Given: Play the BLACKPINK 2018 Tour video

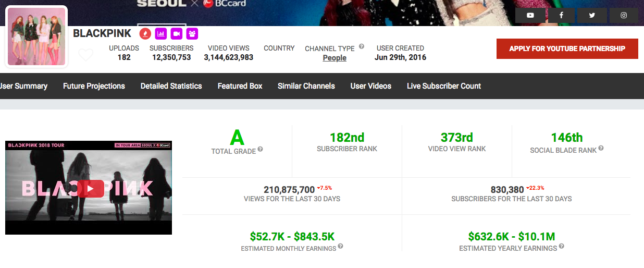Looking at the screenshot, I should tap(91, 189).
